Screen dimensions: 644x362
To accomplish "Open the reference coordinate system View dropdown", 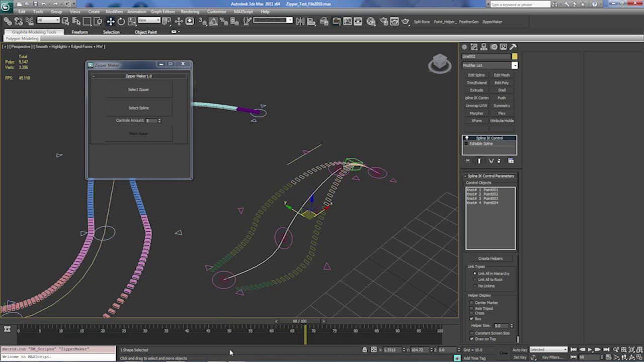I will (x=149, y=21).
